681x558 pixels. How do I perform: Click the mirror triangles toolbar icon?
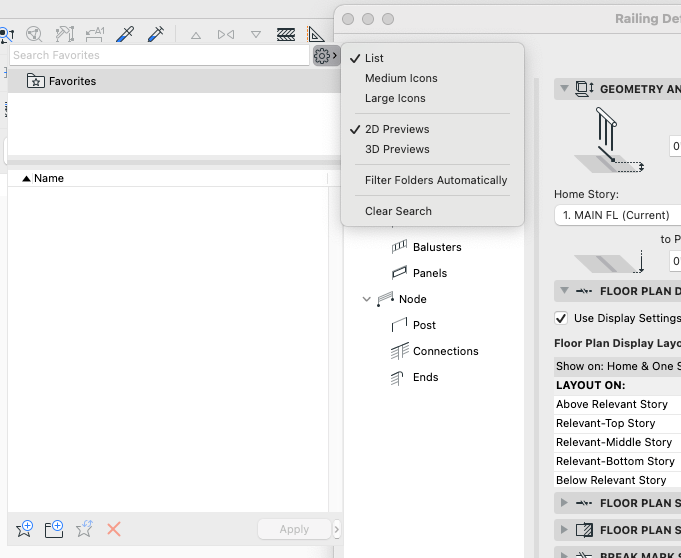(x=226, y=34)
